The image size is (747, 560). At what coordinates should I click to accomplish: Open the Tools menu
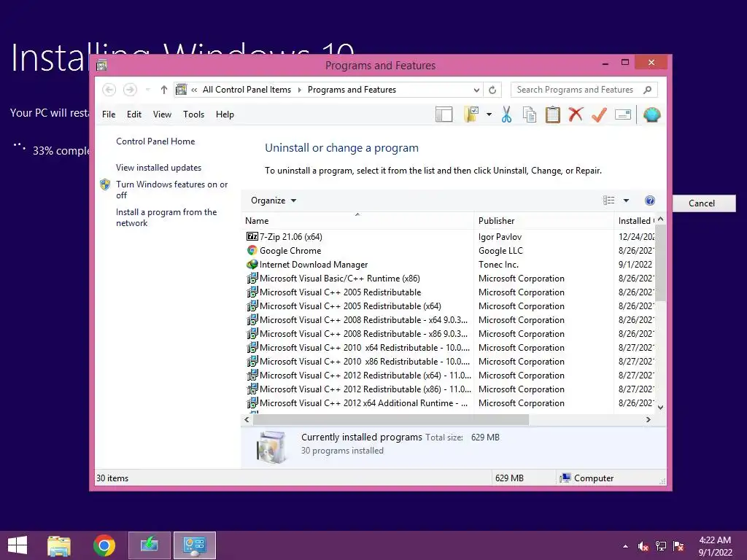coord(193,114)
